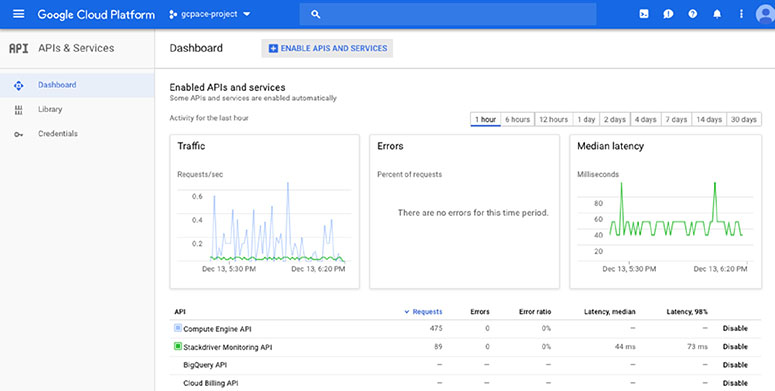Activate the Cloud Shell icon

coord(644,14)
